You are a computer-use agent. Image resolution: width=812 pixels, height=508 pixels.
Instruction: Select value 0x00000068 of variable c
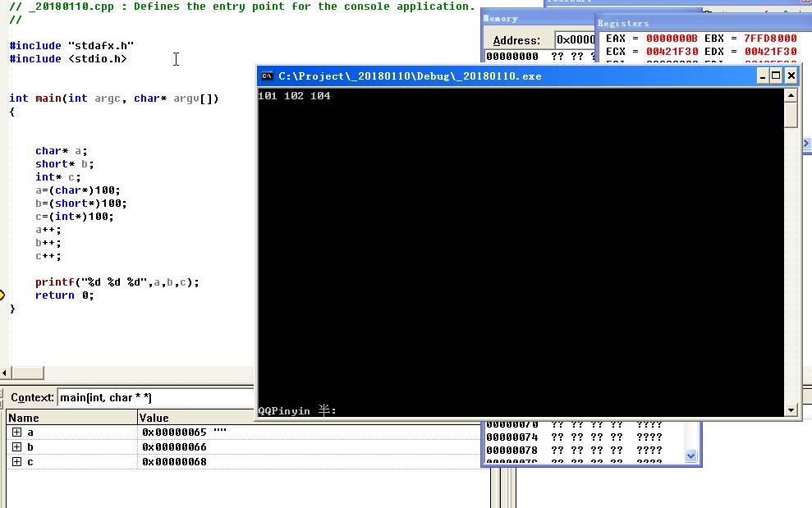point(174,462)
